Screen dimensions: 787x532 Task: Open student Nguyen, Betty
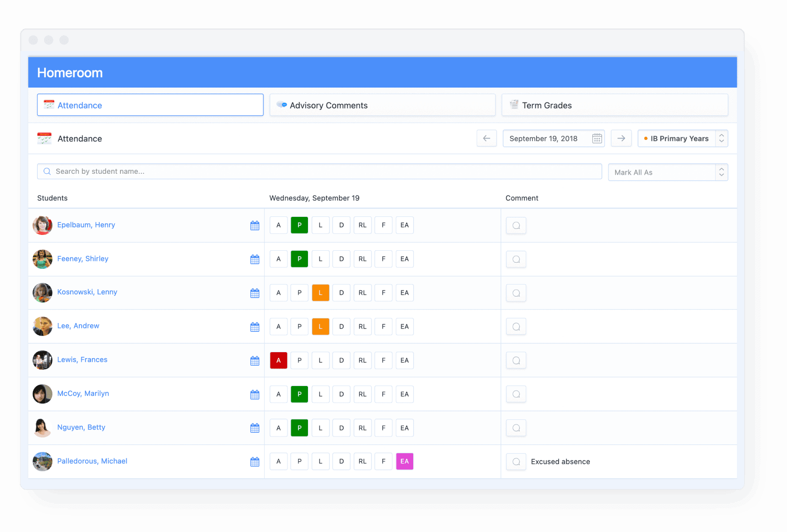(x=81, y=427)
